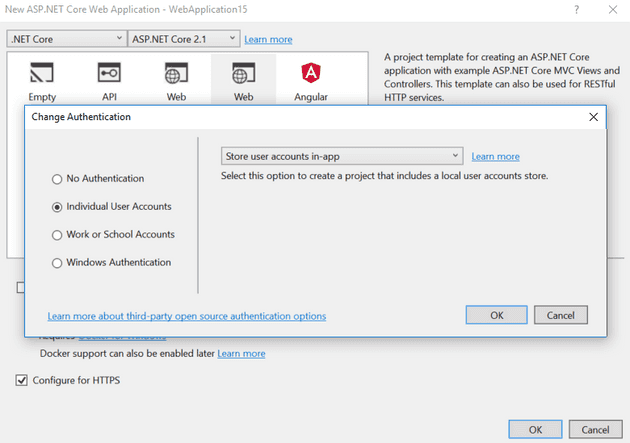Open the .NET Core framework dropdown
Image resolution: width=630 pixels, height=443 pixels.
(67, 39)
